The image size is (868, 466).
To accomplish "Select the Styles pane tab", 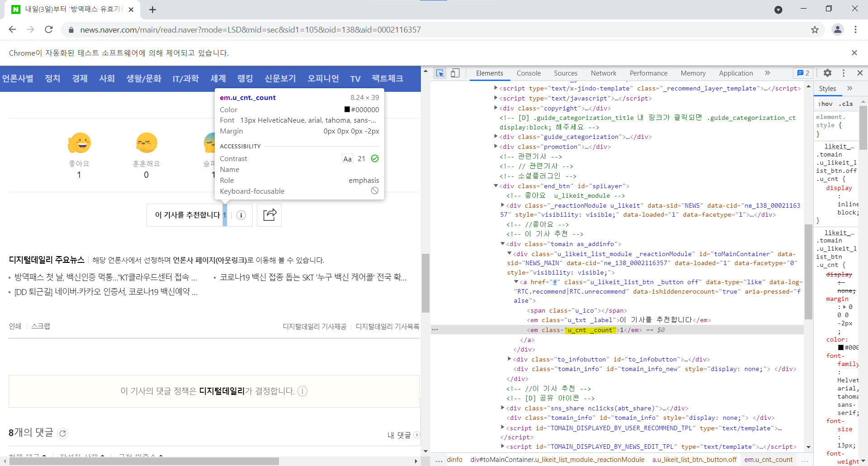I will click(x=828, y=89).
